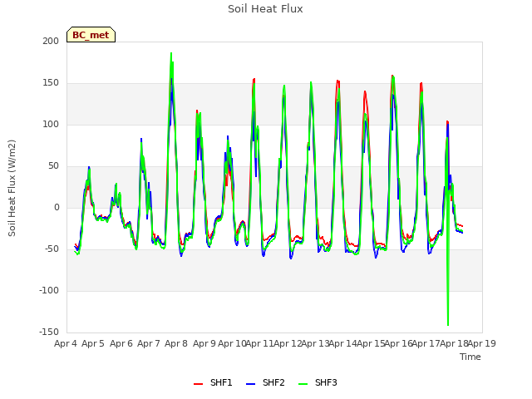This screenshot has width=532, height=399.
Task: Click the Soil Heat Flux chart title
Action: 265,9
